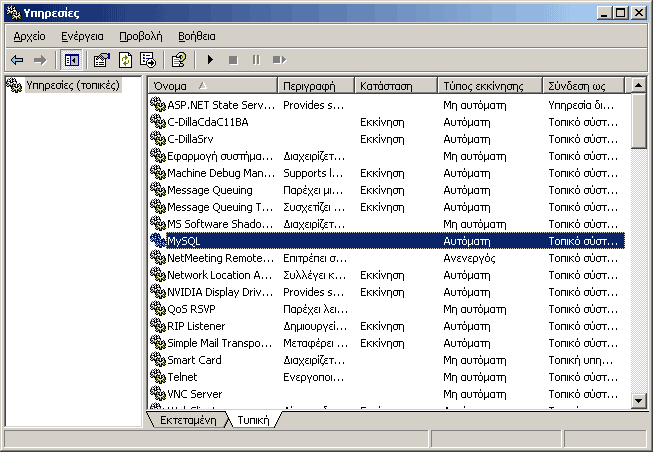Screen dimensions: 653x452
Task: Select the gear icon of VNC Server
Action: [x=158, y=394]
